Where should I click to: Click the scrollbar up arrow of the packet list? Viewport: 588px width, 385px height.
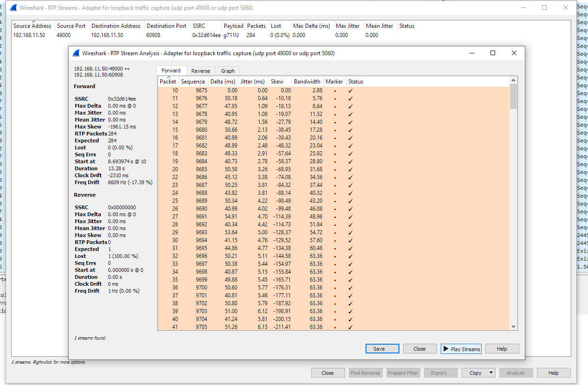coord(513,79)
